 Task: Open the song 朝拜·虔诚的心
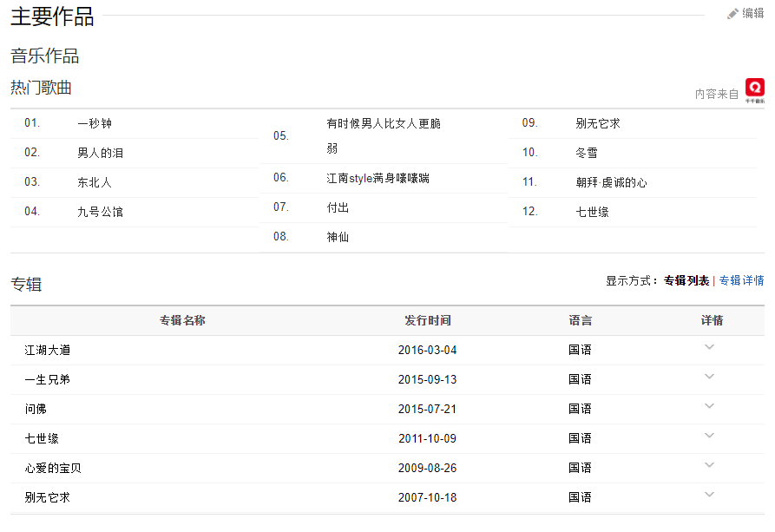coord(611,182)
